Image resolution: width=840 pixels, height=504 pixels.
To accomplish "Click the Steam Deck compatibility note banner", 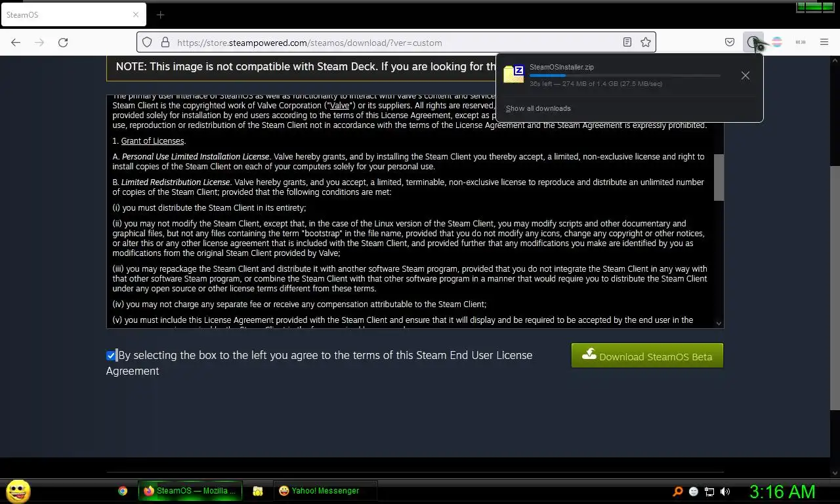I will 302,67.
